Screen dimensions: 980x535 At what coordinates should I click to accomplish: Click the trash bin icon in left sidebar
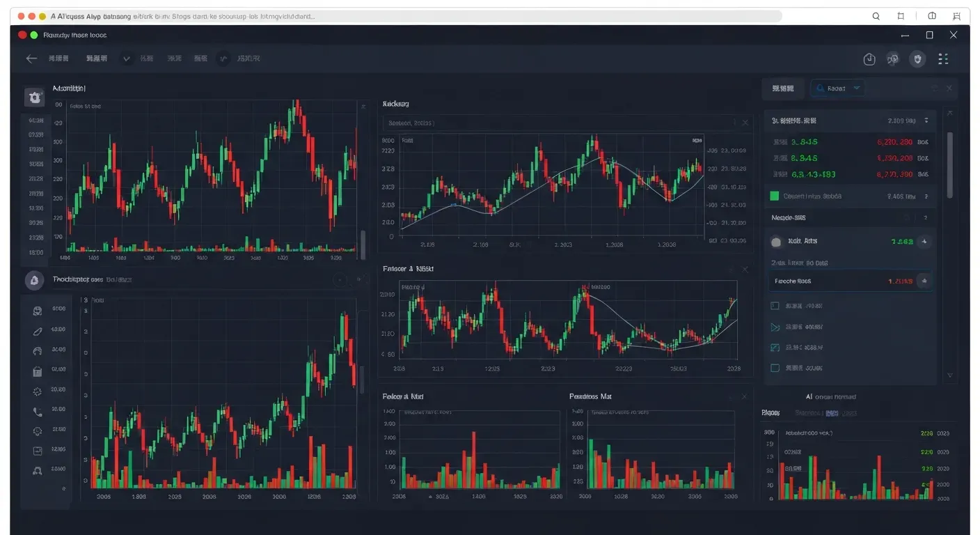(x=38, y=372)
